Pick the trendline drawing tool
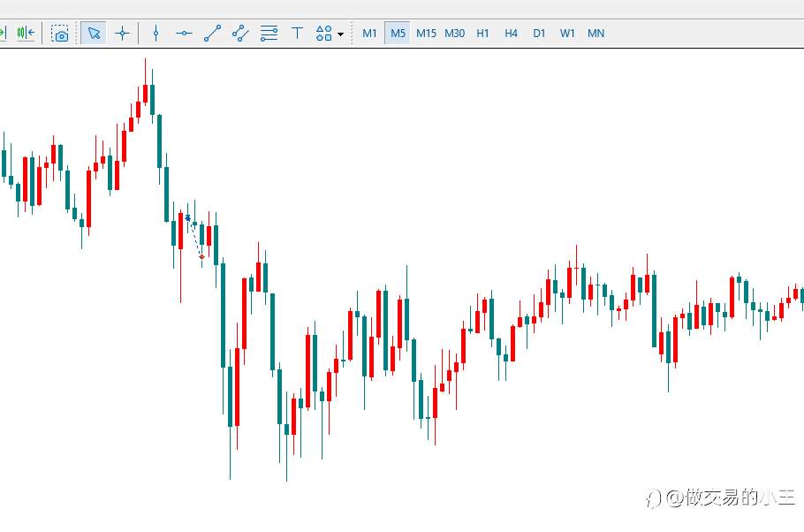 (212, 34)
